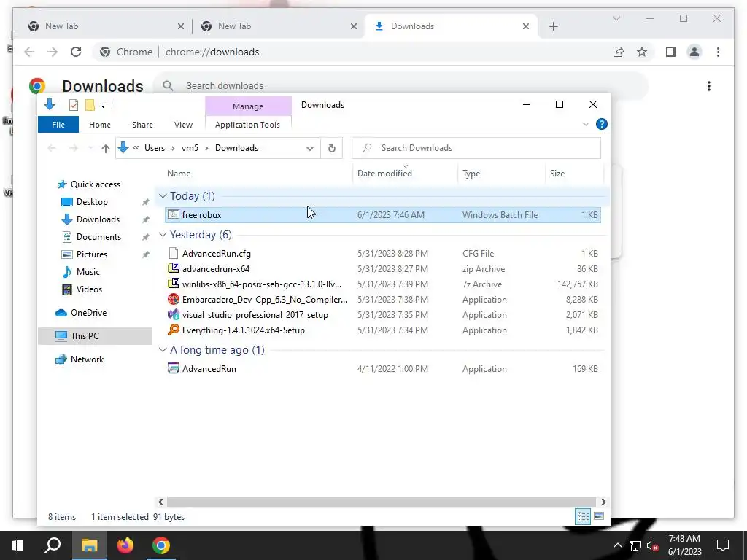Open Downloads page more actions menu

tap(709, 86)
